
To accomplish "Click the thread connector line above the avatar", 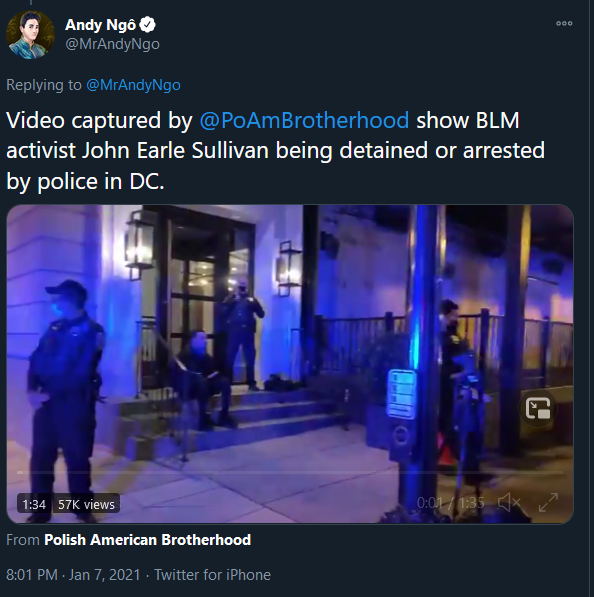I will click(30, 2).
